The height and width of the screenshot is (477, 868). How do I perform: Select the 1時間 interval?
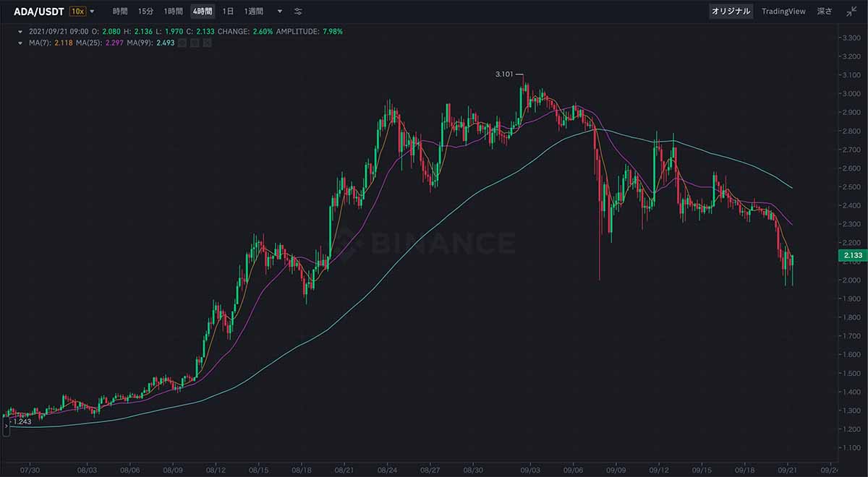click(x=173, y=12)
